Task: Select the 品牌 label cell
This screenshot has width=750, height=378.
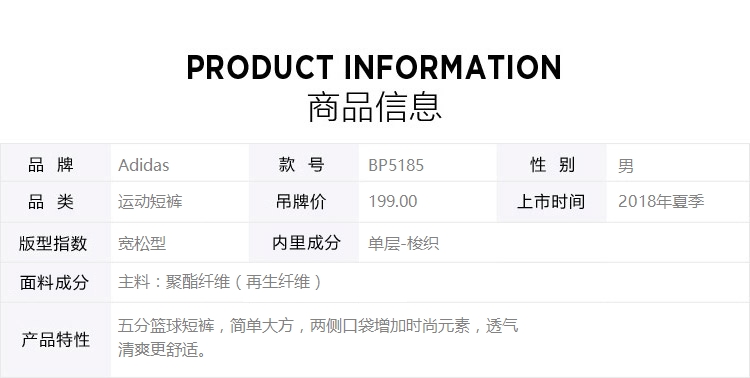Action: (55, 163)
